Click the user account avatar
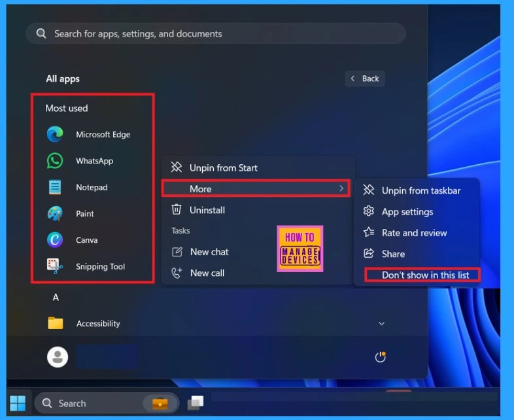The width and height of the screenshot is (514, 420). point(58,357)
